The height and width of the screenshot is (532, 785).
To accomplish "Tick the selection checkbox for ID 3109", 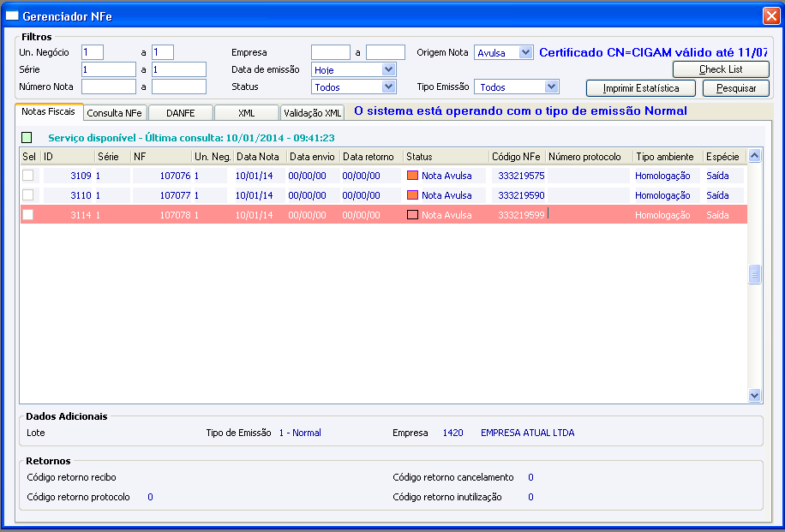I will coord(27,175).
